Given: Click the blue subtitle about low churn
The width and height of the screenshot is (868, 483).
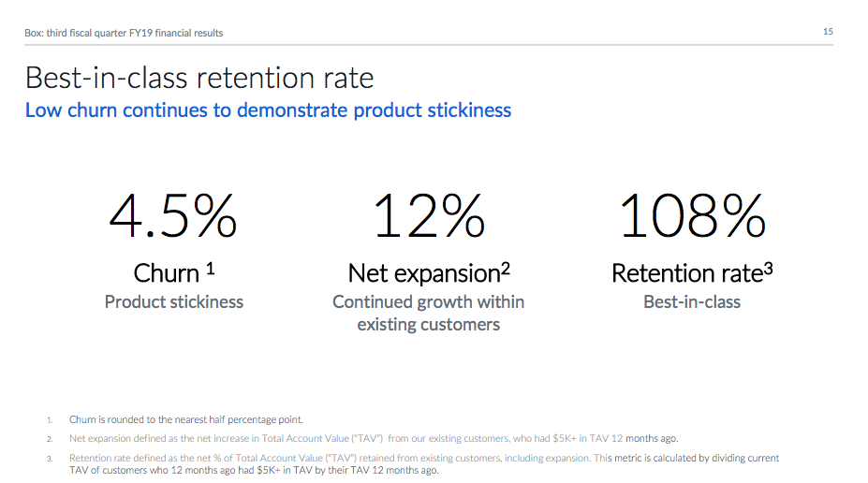Looking at the screenshot, I should pos(268,110).
